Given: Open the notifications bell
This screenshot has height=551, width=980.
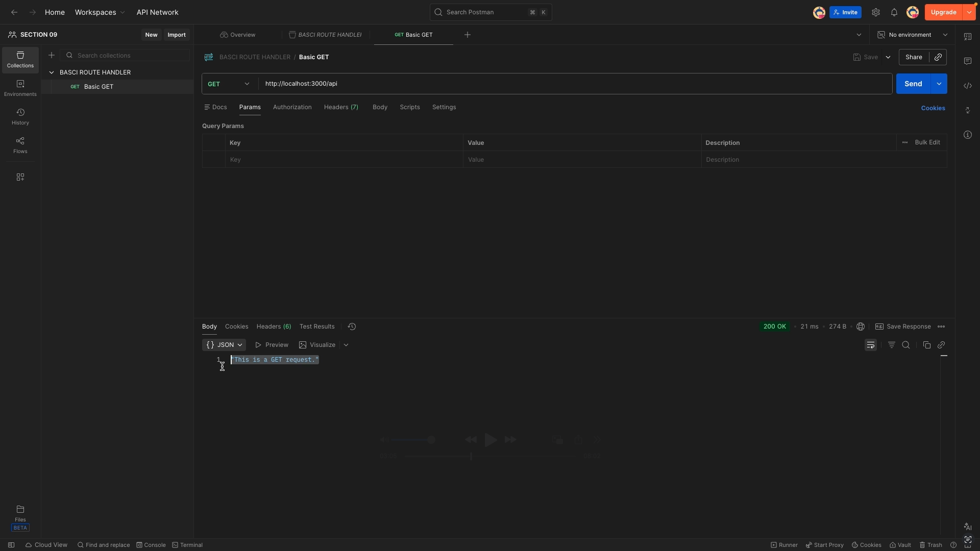Looking at the screenshot, I should click(894, 12).
